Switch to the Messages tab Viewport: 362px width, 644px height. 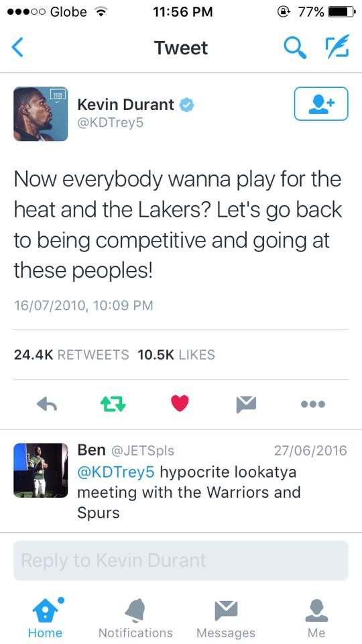(226, 618)
